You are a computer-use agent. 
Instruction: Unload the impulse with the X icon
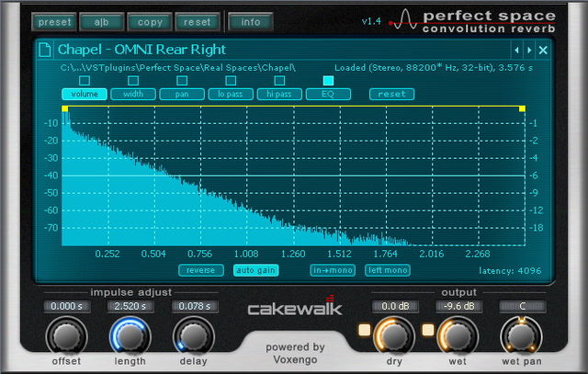click(x=543, y=50)
